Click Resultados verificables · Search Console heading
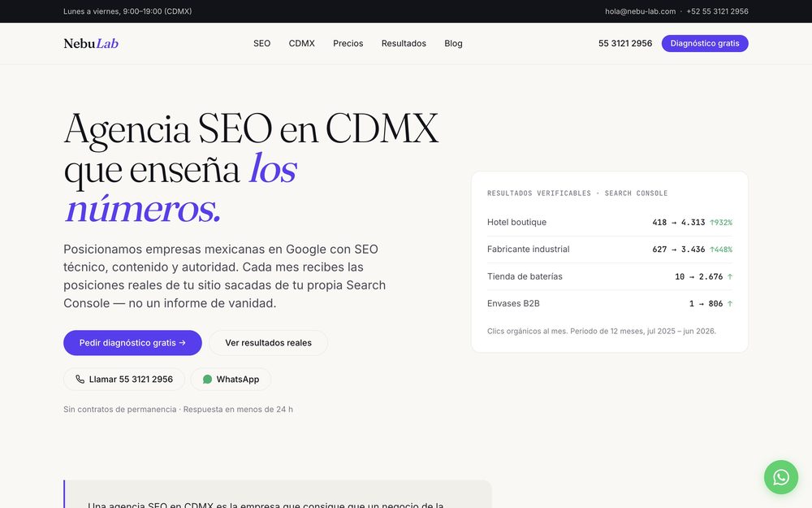Viewport: 812px width, 508px height. pyautogui.click(x=577, y=193)
